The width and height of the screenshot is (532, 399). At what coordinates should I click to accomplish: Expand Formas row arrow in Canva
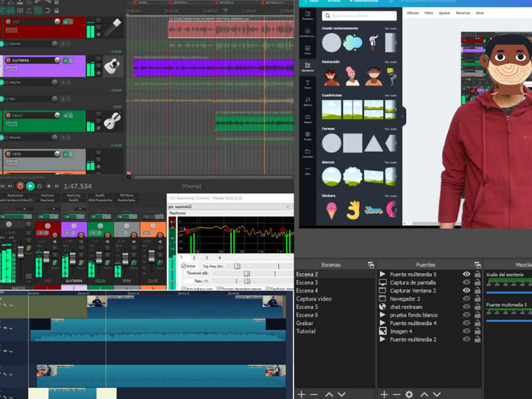(395, 143)
